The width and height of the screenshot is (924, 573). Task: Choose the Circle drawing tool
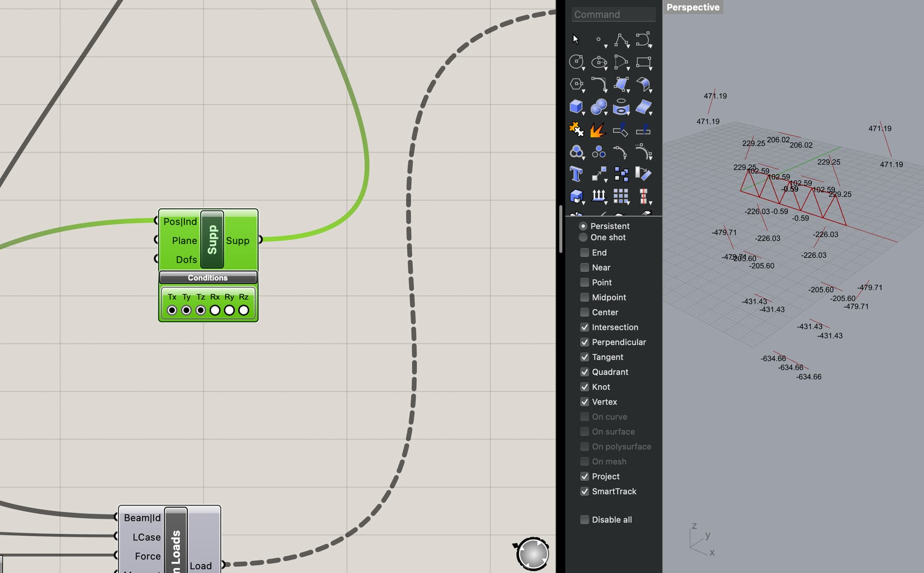(576, 62)
